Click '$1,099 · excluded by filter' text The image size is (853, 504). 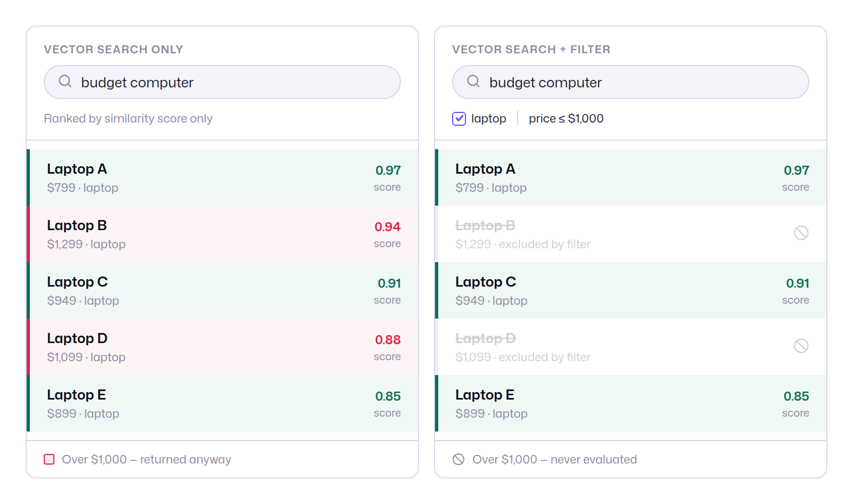523,357
